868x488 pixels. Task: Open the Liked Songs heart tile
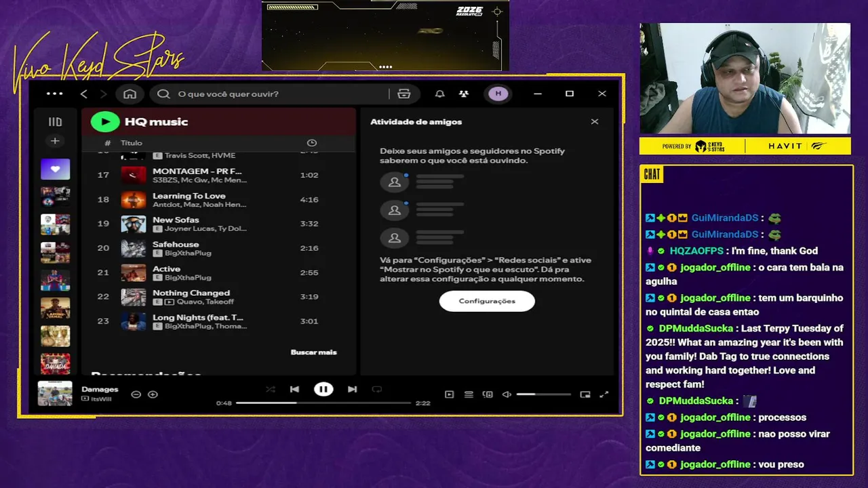55,169
